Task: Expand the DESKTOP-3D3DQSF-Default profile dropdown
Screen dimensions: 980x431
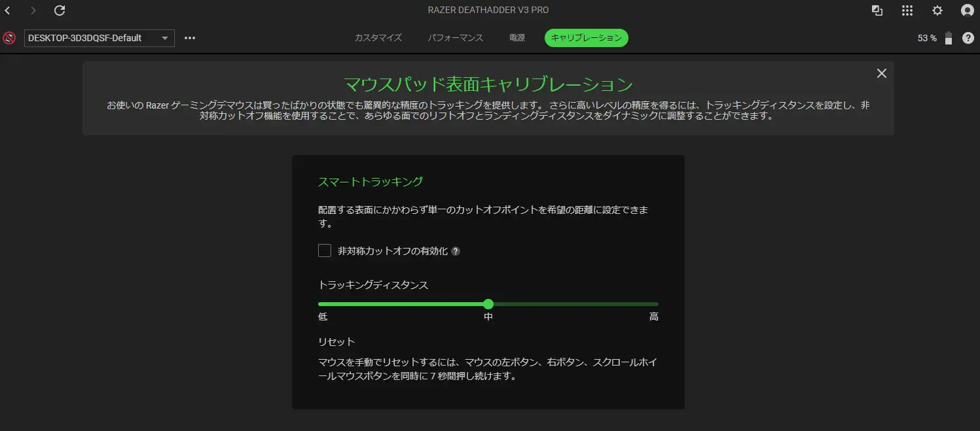Action: pos(100,38)
